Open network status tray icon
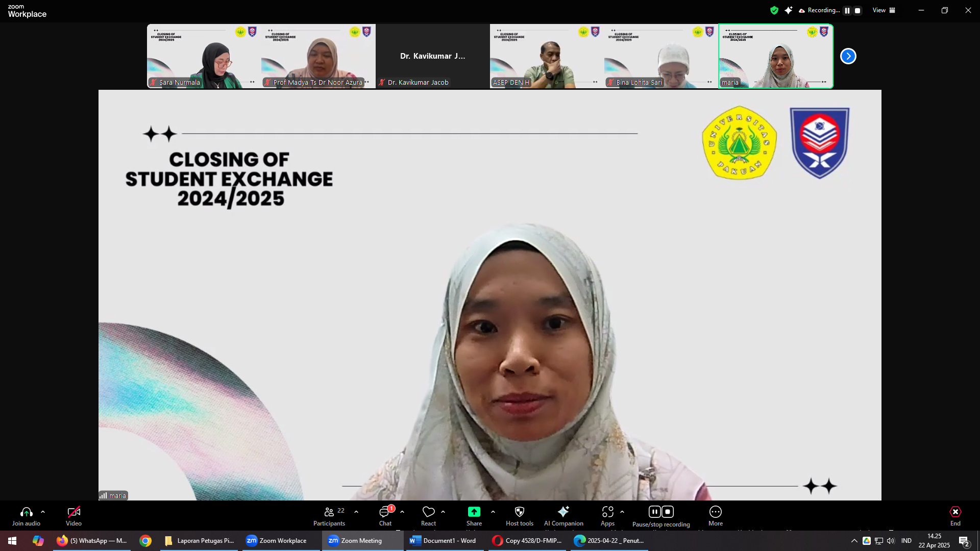980x551 pixels. 879,541
